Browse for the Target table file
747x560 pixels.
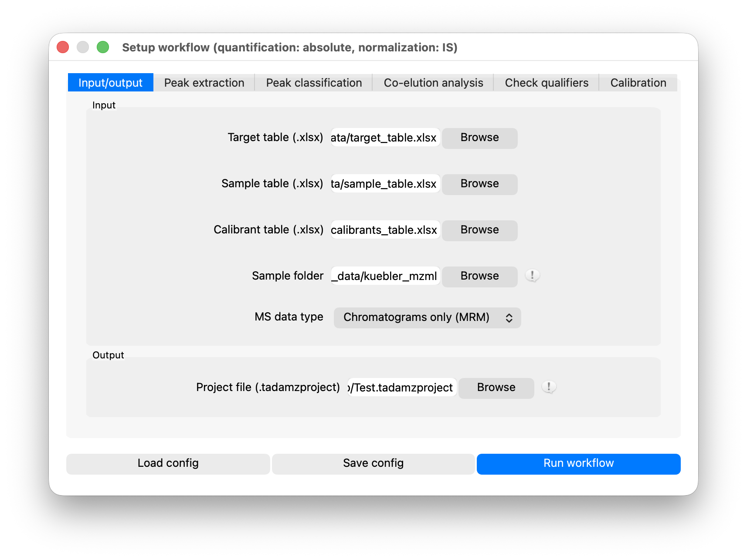(x=480, y=138)
